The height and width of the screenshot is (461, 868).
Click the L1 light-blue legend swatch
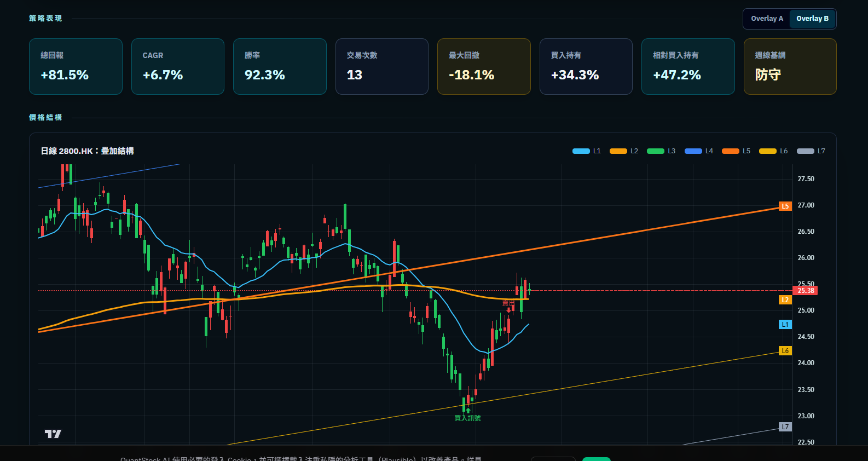581,151
